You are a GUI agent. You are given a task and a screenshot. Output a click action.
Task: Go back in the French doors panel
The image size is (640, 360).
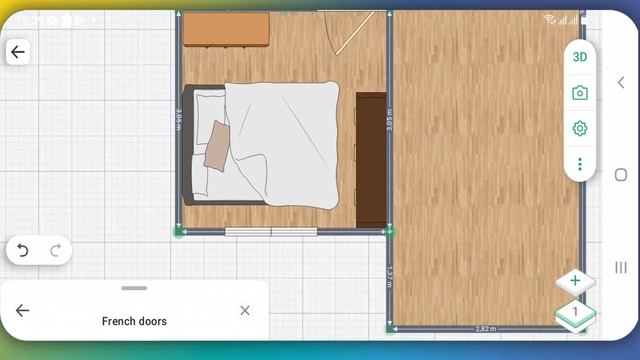[x=22, y=311]
